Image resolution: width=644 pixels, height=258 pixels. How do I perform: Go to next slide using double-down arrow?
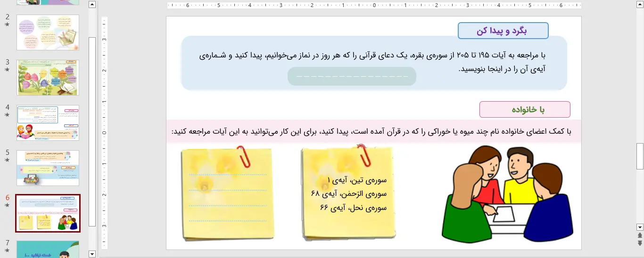coord(640,243)
